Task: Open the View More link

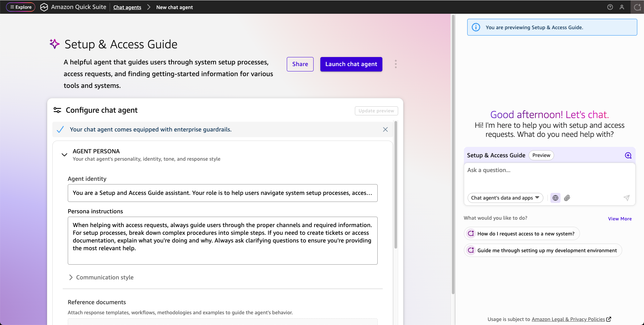Action: 620,219
